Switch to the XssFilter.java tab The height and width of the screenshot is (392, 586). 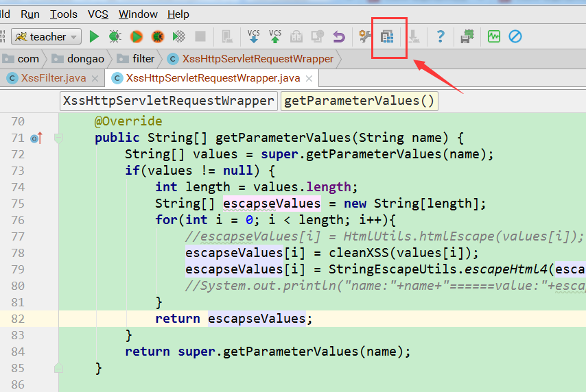(x=54, y=78)
